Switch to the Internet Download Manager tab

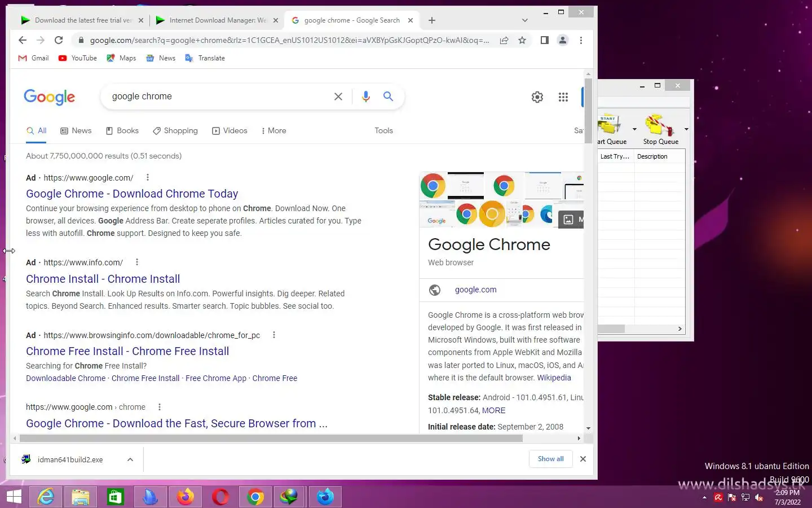point(217,20)
